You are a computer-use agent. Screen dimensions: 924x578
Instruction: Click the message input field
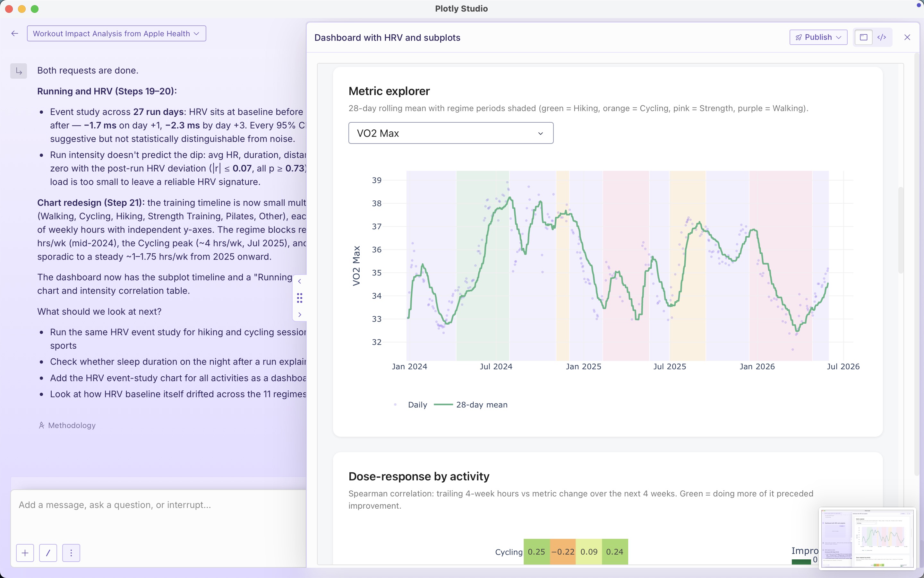click(x=159, y=505)
